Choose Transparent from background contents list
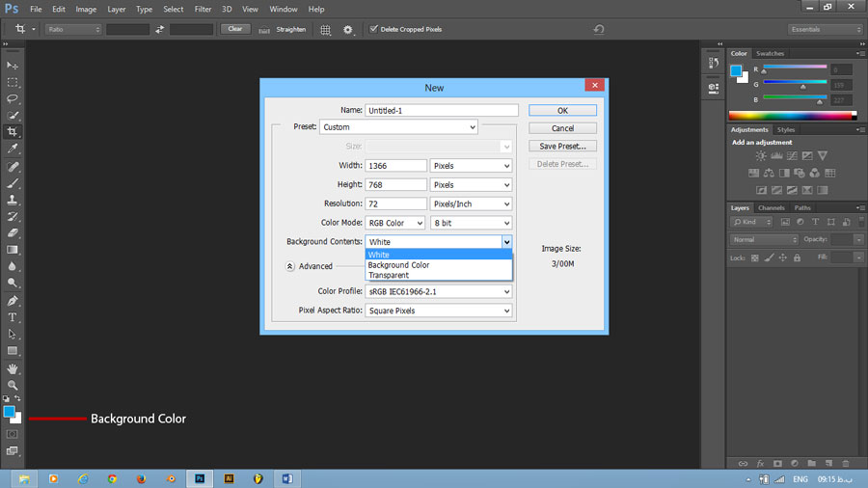This screenshot has width=868, height=488. (439, 275)
